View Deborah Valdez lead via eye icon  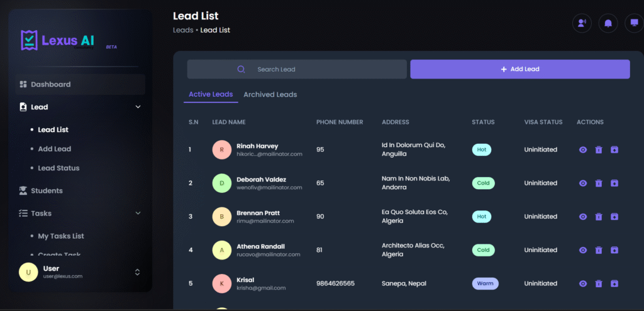[x=583, y=183]
